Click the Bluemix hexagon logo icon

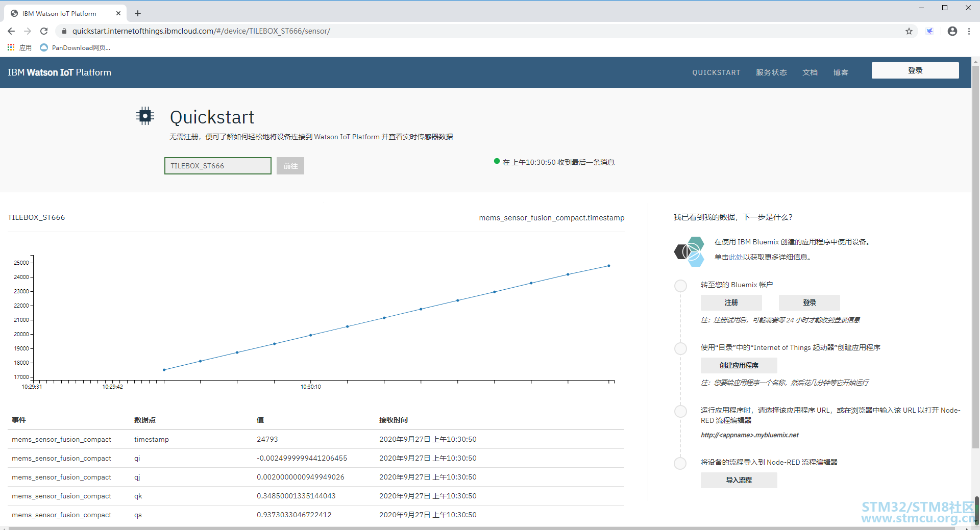[690, 251]
